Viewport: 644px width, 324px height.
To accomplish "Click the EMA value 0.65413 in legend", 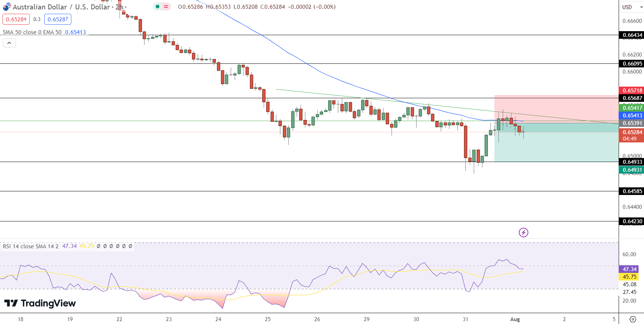I will [x=75, y=32].
